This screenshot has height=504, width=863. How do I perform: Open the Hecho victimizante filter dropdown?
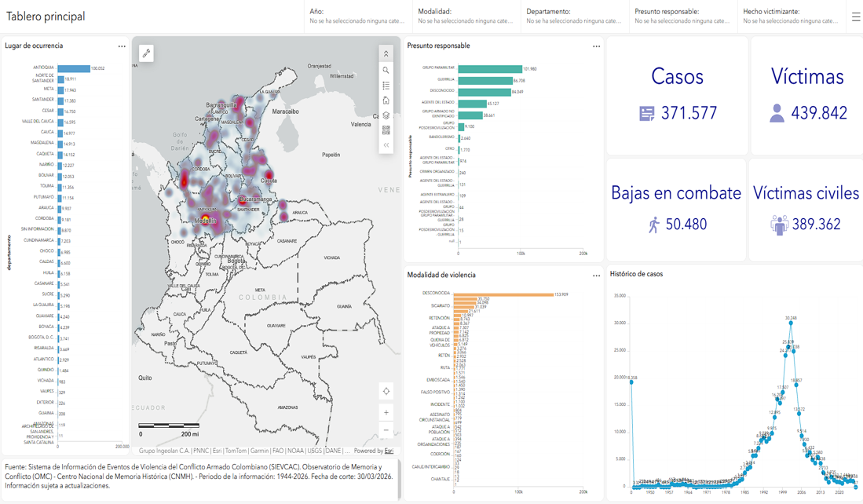tap(792, 16)
